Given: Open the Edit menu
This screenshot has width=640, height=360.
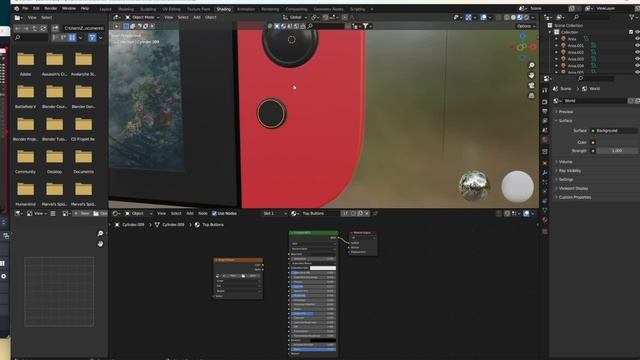Looking at the screenshot, I should point(36,9).
